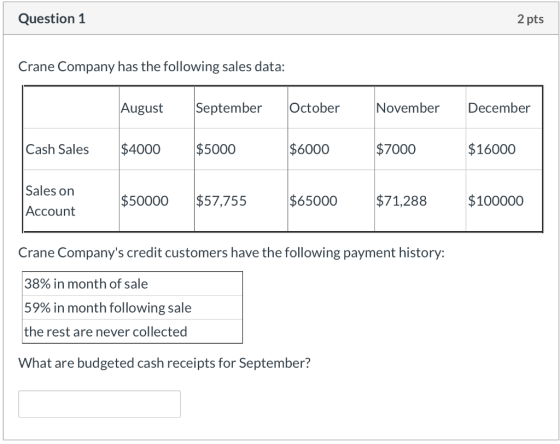Click the answer input field below the question
The width and height of the screenshot is (560, 444).
(99, 404)
